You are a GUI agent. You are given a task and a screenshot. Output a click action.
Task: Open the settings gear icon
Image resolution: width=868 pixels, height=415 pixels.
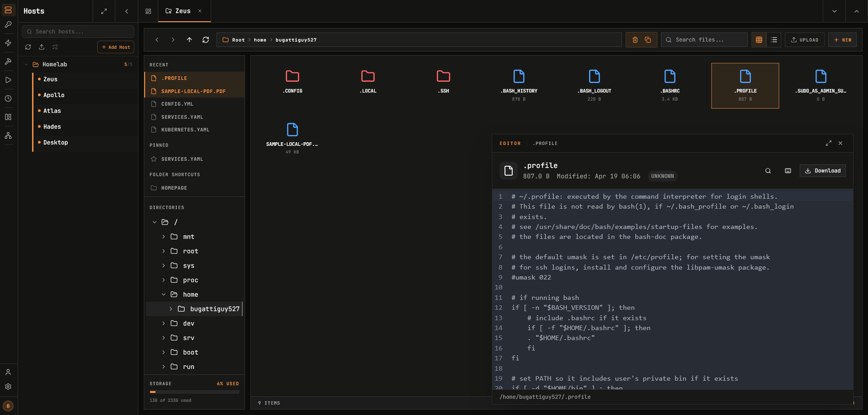pyautogui.click(x=8, y=387)
